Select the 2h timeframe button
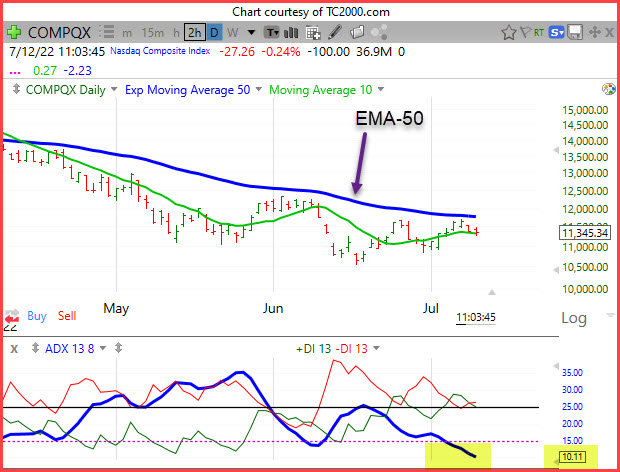The image size is (620, 472). (x=195, y=32)
